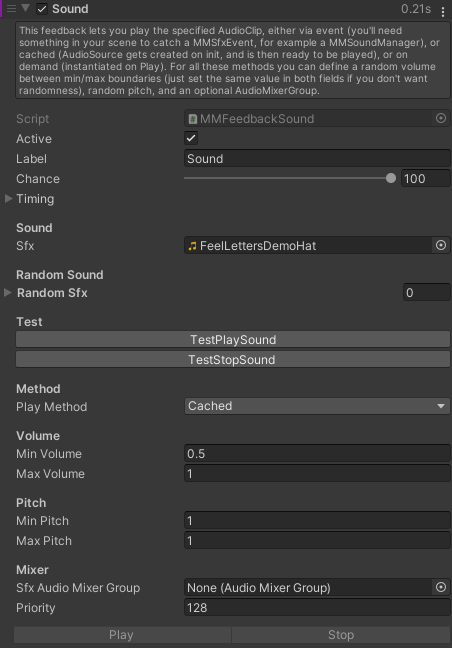Open object picker for Sfx audio clip

coord(441,245)
